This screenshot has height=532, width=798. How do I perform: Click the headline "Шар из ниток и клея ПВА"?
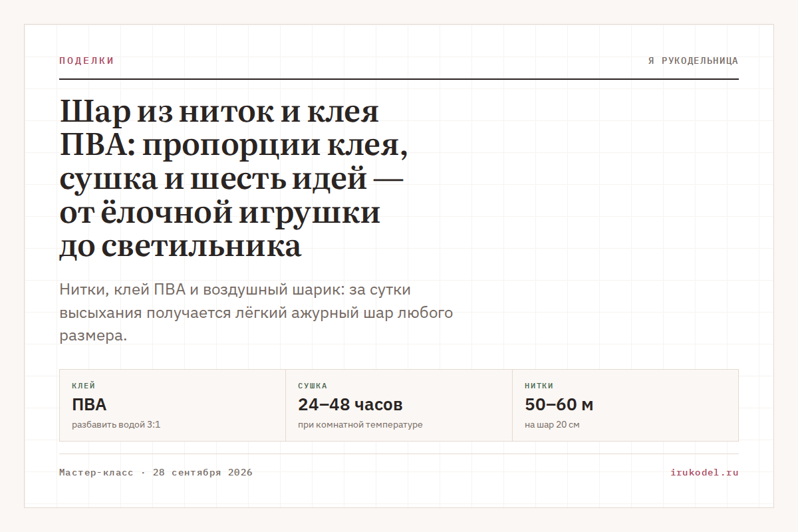click(234, 179)
